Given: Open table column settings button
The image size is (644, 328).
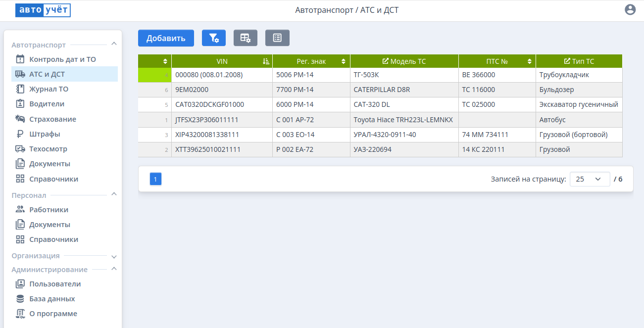Looking at the screenshot, I should click(x=246, y=38).
